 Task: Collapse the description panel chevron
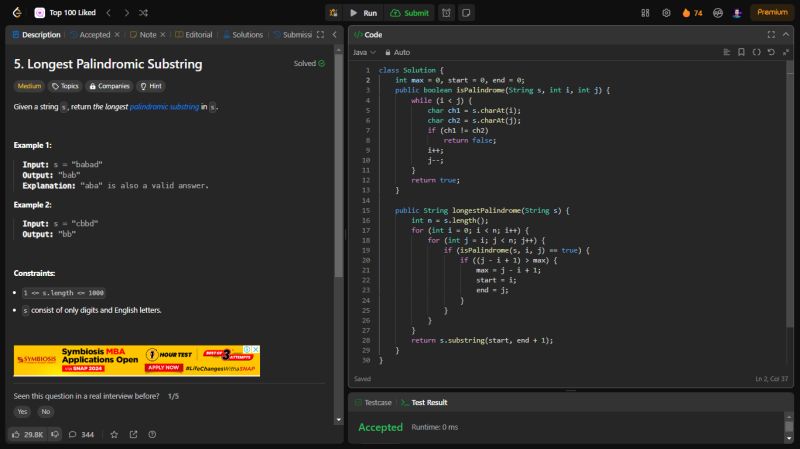[335, 35]
